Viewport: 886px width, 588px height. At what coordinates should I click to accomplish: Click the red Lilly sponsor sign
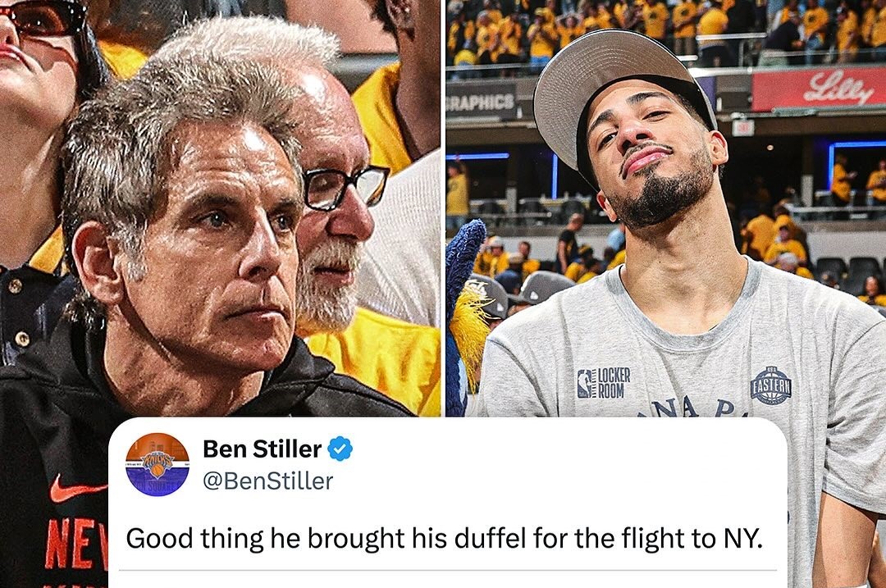(x=819, y=89)
